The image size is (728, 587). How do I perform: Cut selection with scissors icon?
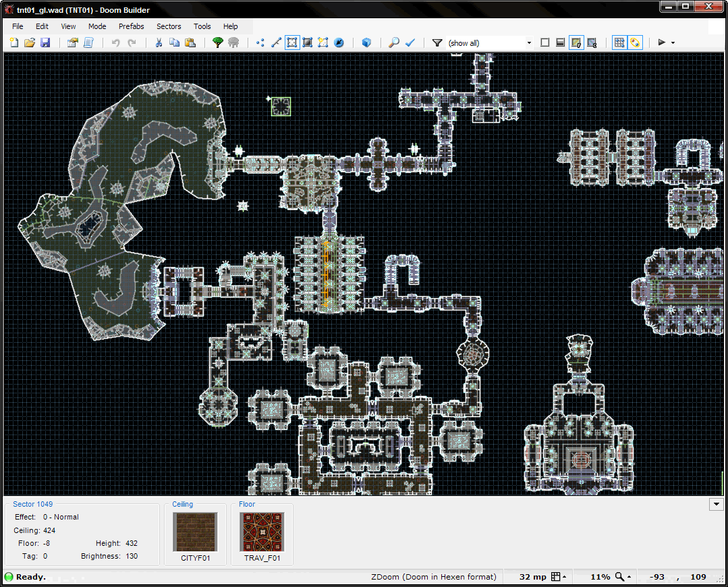(x=159, y=43)
